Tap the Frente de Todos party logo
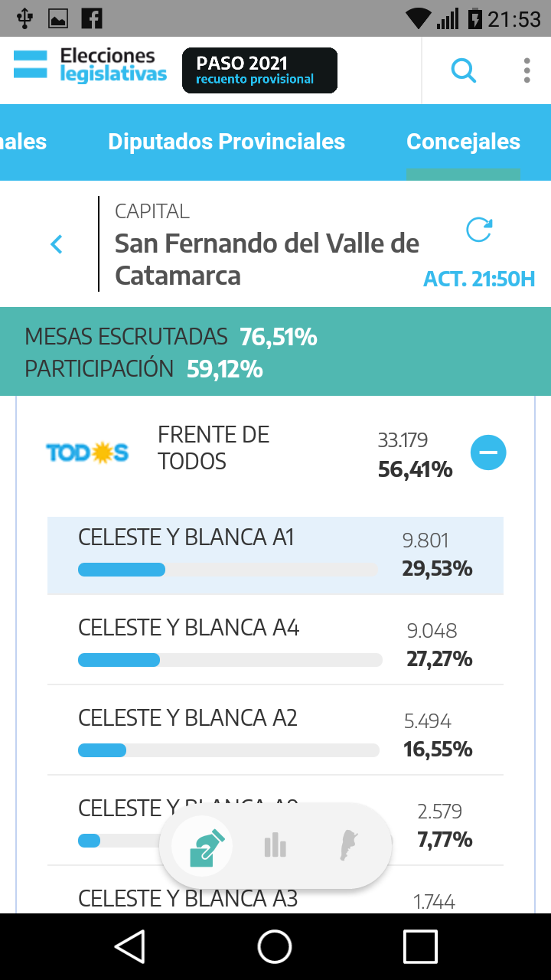Screen dimensions: 551x980 coord(87,452)
